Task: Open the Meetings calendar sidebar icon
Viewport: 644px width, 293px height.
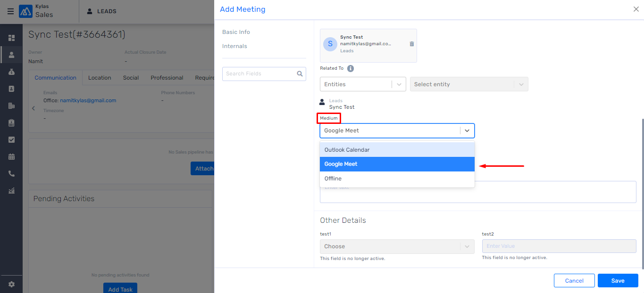Action: pos(11,156)
